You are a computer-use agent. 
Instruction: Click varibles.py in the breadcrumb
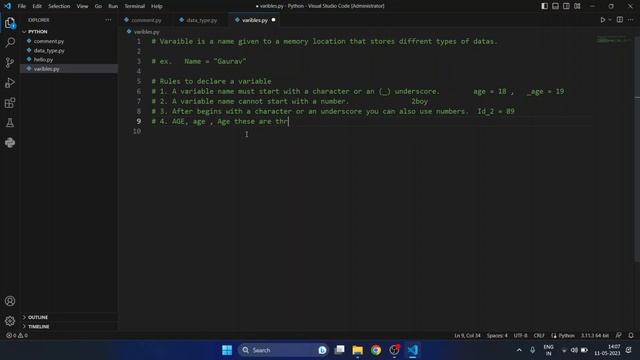(147, 31)
